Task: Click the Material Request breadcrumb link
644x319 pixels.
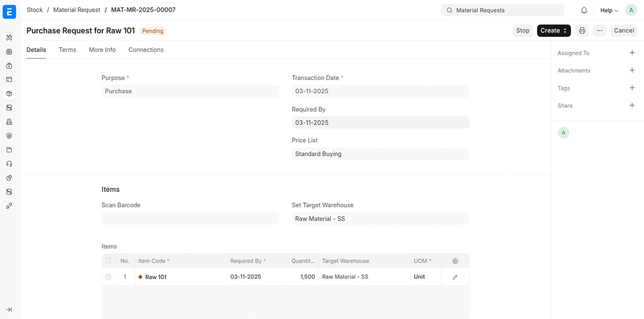Action: tap(77, 10)
